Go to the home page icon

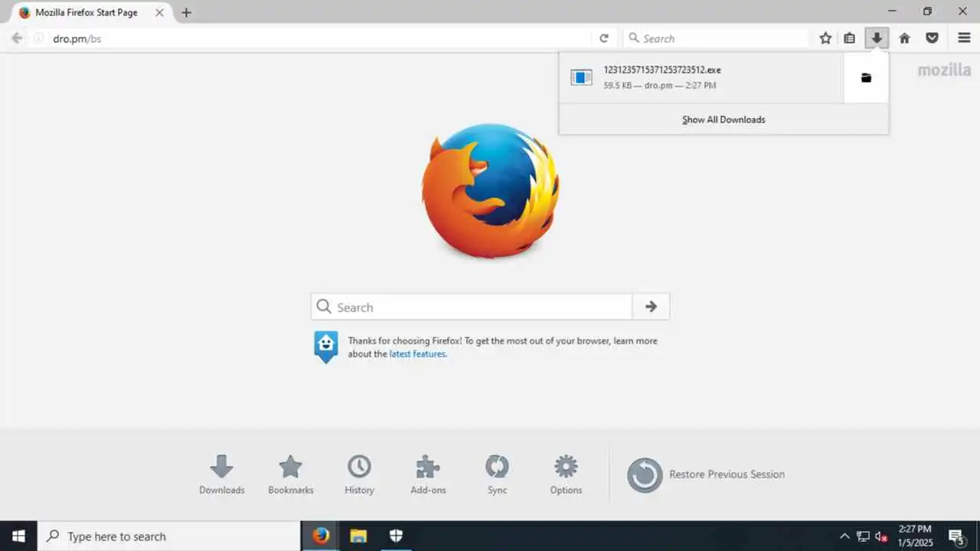point(904,38)
